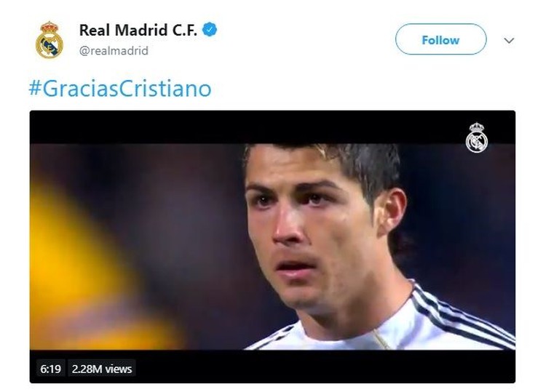Expand the tweet options chevron
This screenshot has width=546, height=392.
pyautogui.click(x=509, y=40)
